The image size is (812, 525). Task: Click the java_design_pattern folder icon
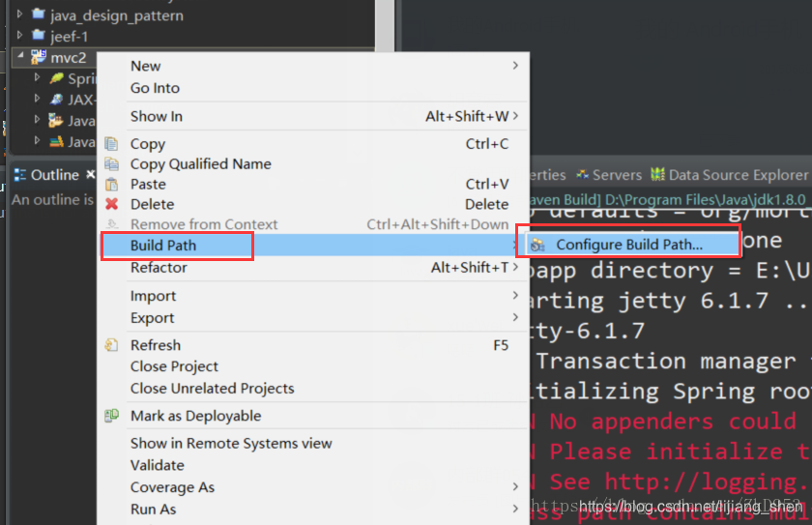click(x=39, y=14)
